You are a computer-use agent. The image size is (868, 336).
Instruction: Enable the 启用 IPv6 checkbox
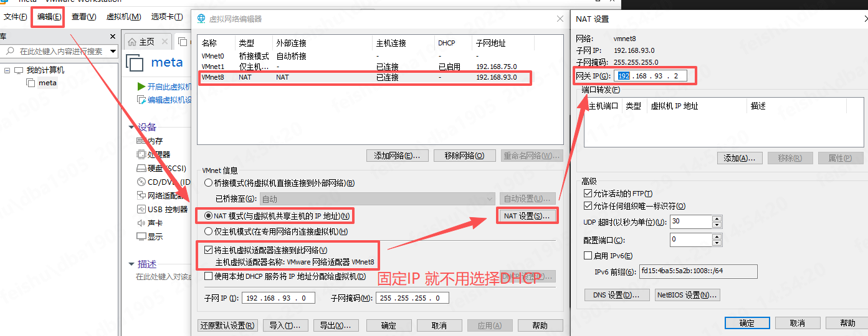tap(588, 256)
